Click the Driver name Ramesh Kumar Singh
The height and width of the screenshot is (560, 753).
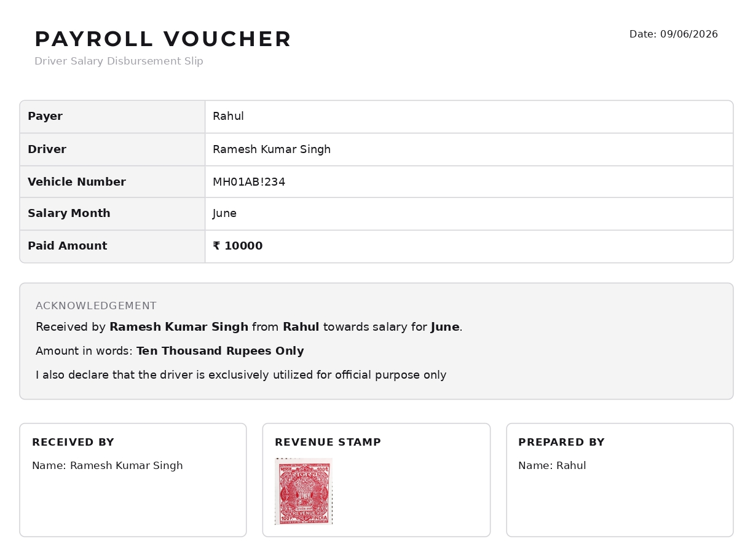272,149
